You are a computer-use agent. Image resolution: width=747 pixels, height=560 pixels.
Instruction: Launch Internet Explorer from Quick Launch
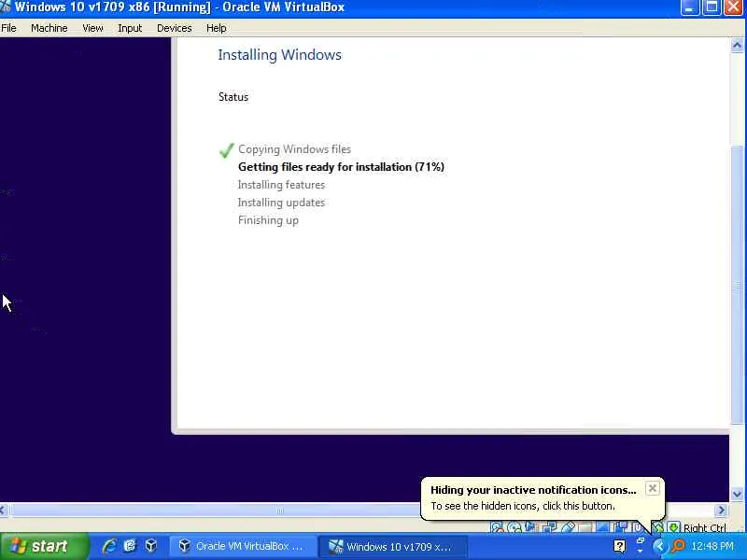[x=109, y=546]
